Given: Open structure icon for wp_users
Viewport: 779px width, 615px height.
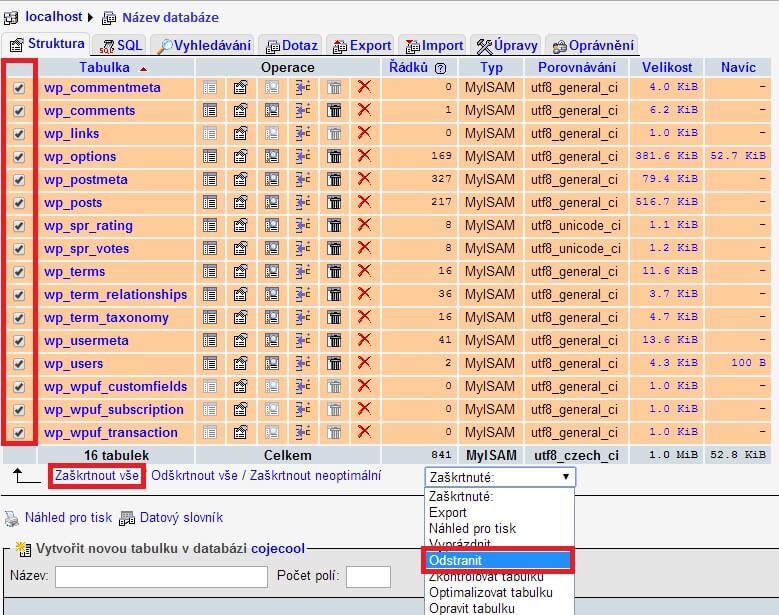Looking at the screenshot, I should pos(240,363).
